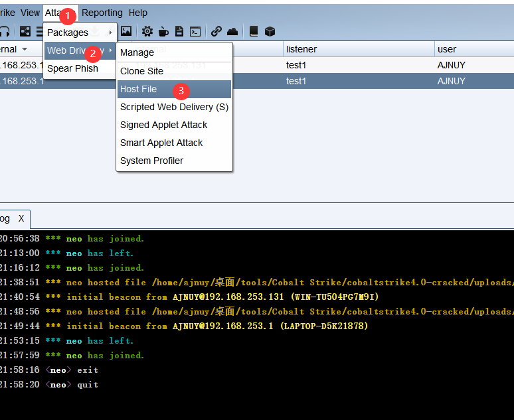The height and width of the screenshot is (420, 514).
Task: Sort by the user column header
Action: coord(474,49)
